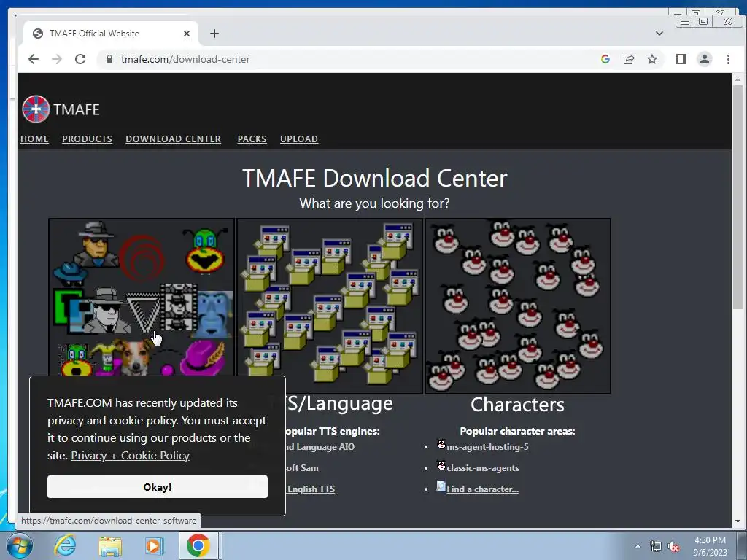Open the classic-ms-agents link
This screenshot has width=747, height=560.
coord(483,468)
